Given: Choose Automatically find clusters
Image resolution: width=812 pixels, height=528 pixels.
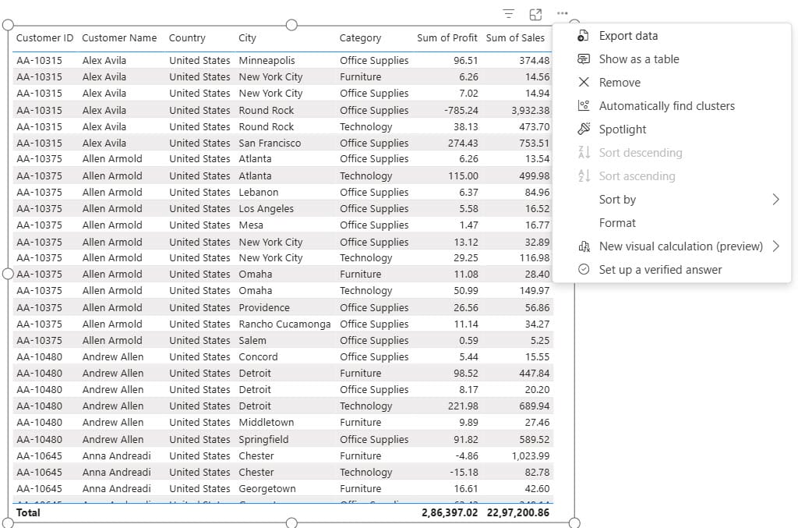Looking at the screenshot, I should (672, 106).
